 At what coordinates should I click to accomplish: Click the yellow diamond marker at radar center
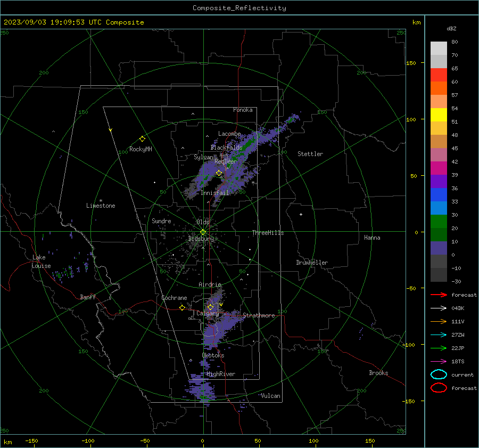pos(203,232)
